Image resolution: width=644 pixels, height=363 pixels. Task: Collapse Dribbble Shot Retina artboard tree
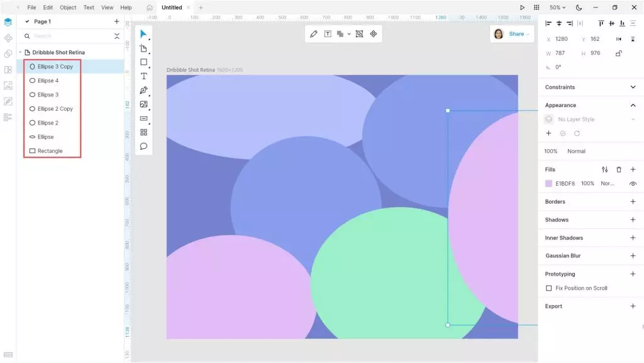pyautogui.click(x=20, y=52)
